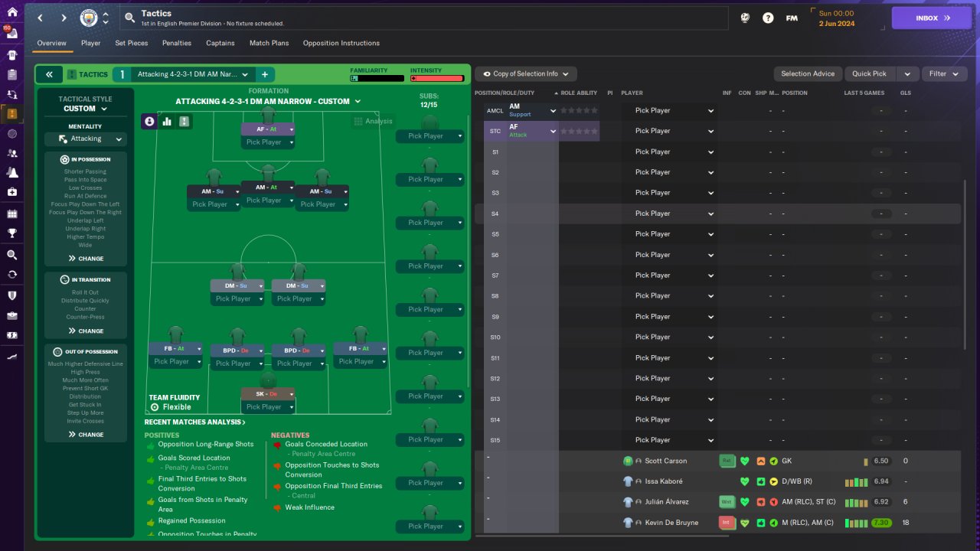The image size is (980, 551).
Task: Click the Team Fluidity Flexible label
Action: tap(174, 403)
